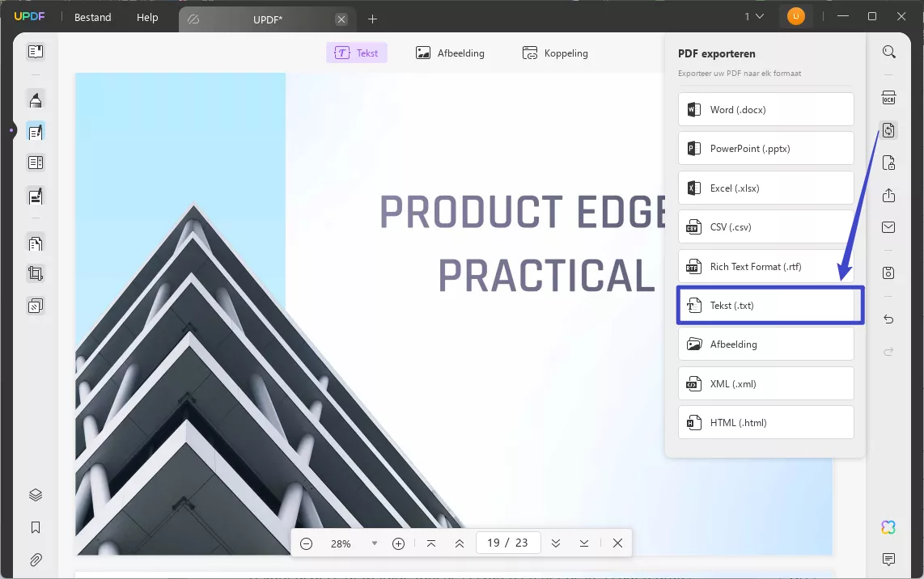924x579 pixels.
Task: Export to XML (.xml)
Action: click(766, 383)
